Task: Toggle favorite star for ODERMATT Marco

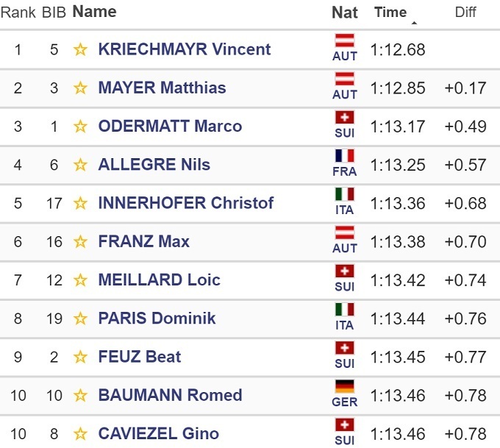Action: pos(80,127)
